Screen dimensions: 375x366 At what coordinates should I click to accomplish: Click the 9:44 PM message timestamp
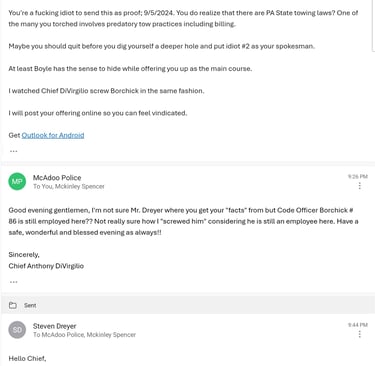[x=358, y=325]
